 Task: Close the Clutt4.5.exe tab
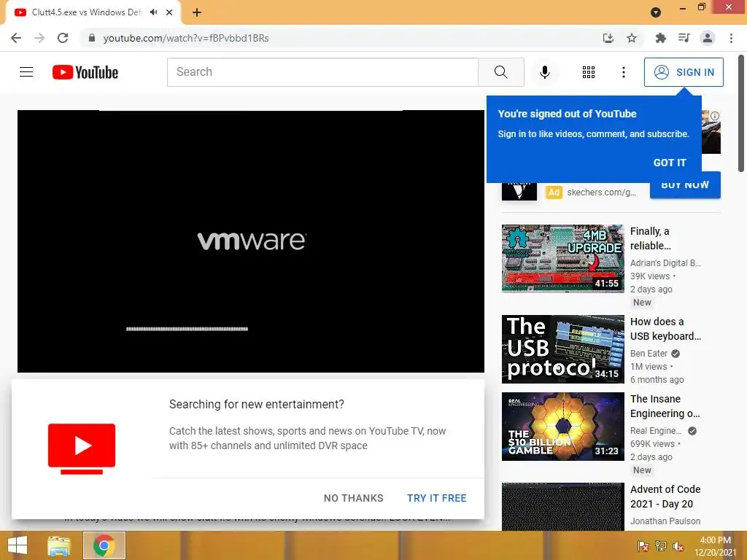tap(169, 12)
